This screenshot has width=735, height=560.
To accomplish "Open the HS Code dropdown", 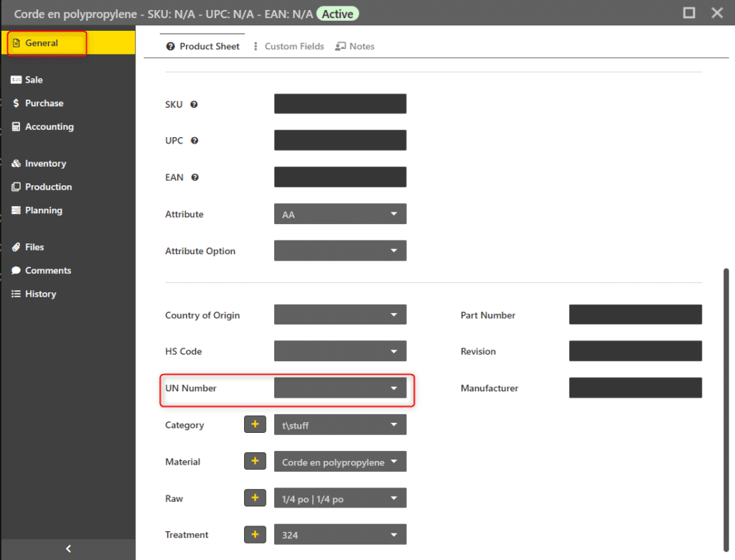I will point(340,351).
